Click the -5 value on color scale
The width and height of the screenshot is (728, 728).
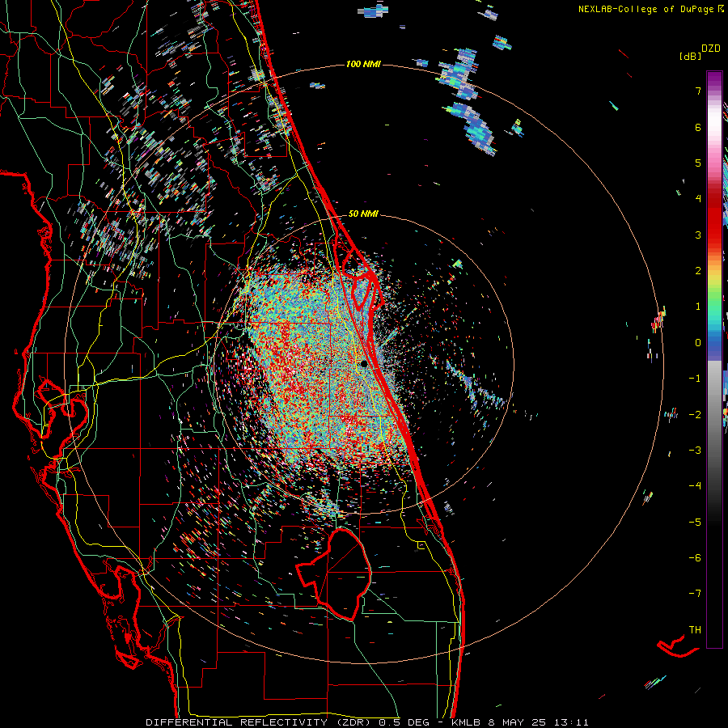(695, 523)
